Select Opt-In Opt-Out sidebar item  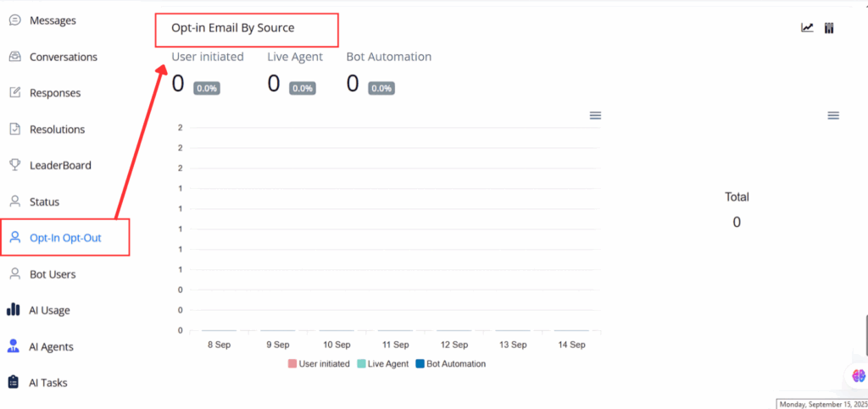(x=65, y=238)
